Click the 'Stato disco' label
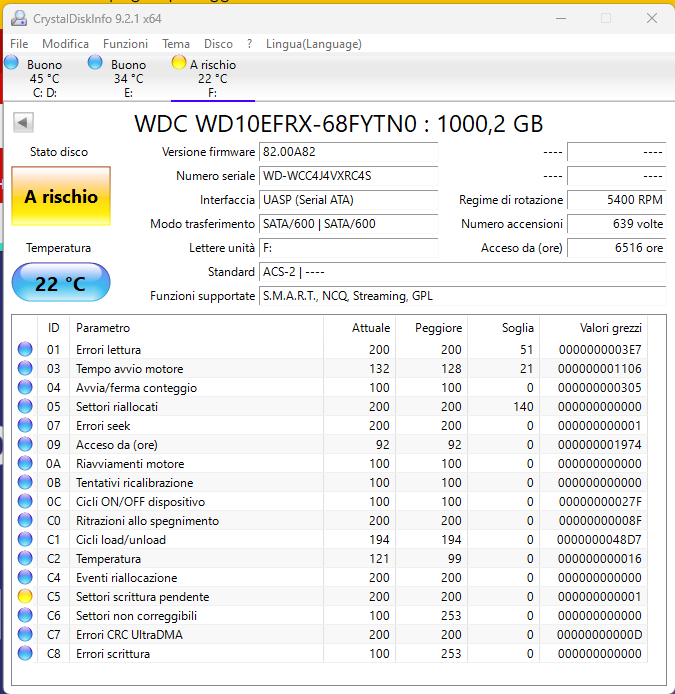The width and height of the screenshot is (675, 694). (x=59, y=152)
